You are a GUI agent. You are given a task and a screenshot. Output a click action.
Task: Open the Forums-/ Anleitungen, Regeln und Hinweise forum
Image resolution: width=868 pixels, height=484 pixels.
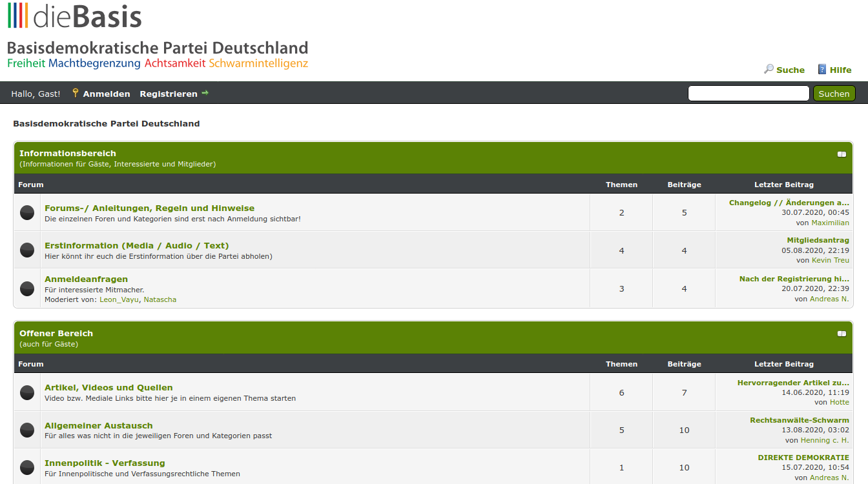coord(149,208)
